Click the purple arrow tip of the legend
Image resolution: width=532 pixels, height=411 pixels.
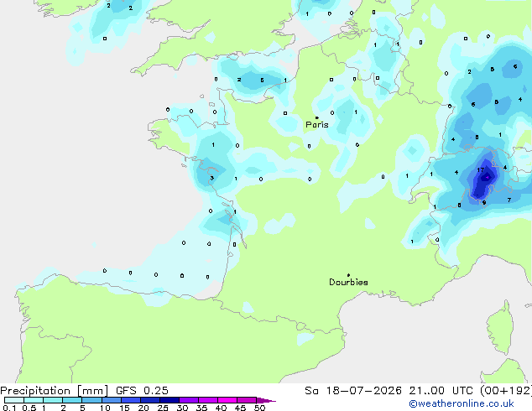point(266,400)
